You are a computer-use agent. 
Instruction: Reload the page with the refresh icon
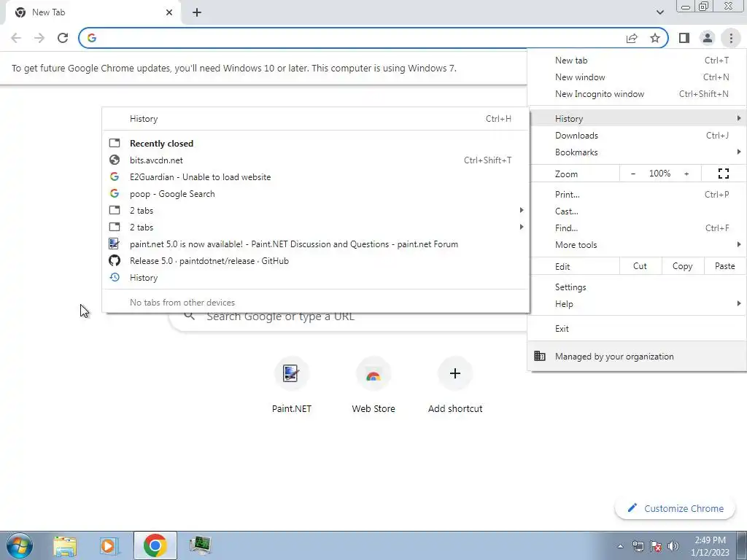(63, 38)
